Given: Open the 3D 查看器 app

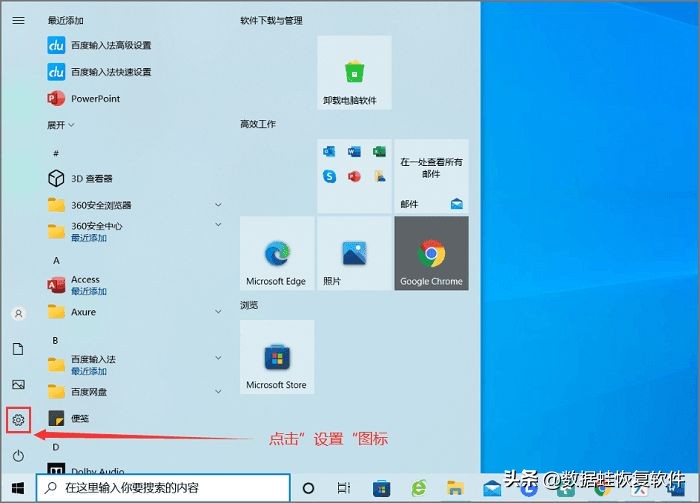Looking at the screenshot, I should [80, 179].
